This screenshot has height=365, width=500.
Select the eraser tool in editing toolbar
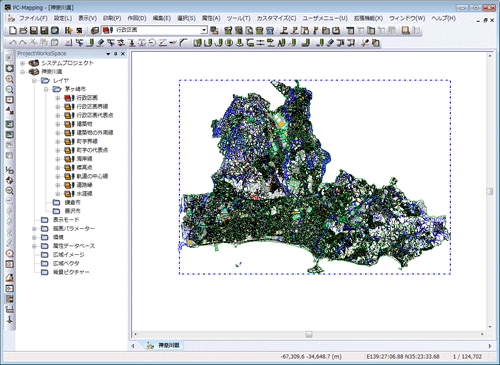pyautogui.click(x=101, y=43)
